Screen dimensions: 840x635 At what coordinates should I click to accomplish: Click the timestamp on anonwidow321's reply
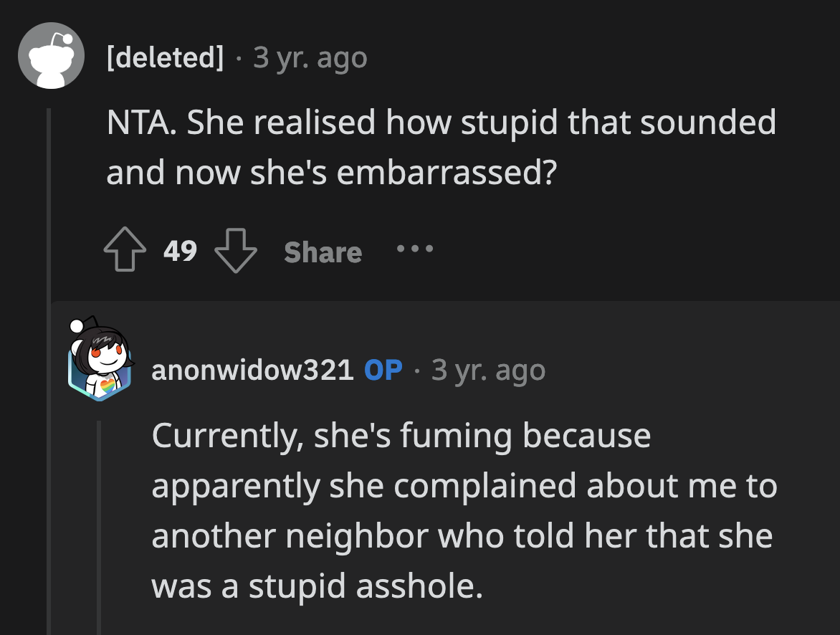[489, 370]
